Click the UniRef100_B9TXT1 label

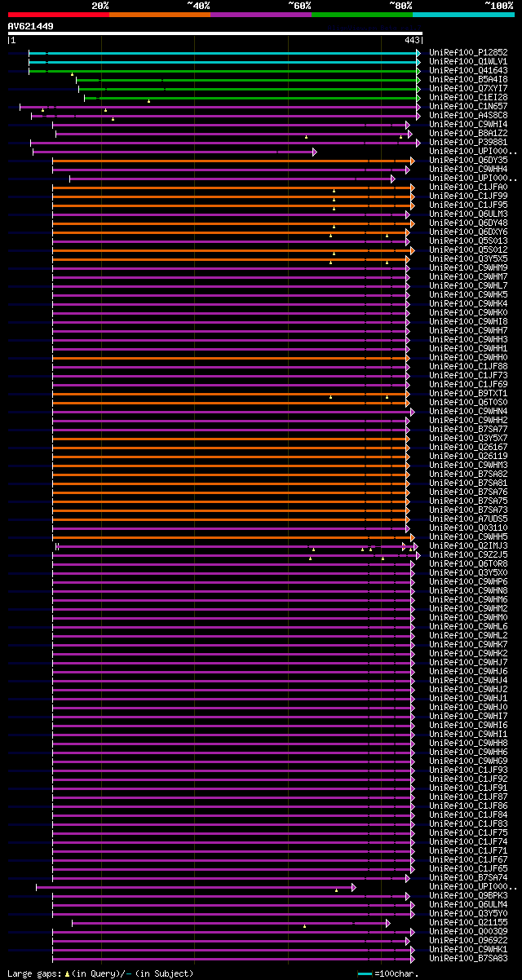(x=469, y=393)
